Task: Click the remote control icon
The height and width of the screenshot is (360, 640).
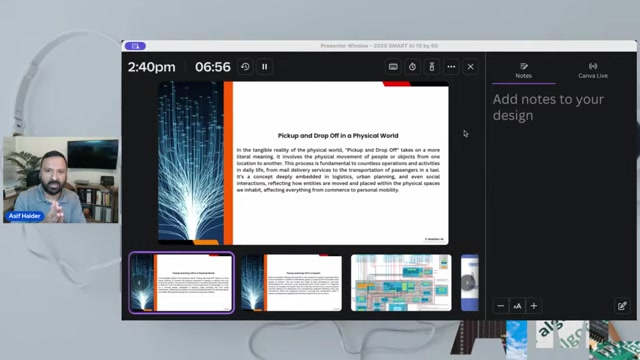Action: click(432, 67)
